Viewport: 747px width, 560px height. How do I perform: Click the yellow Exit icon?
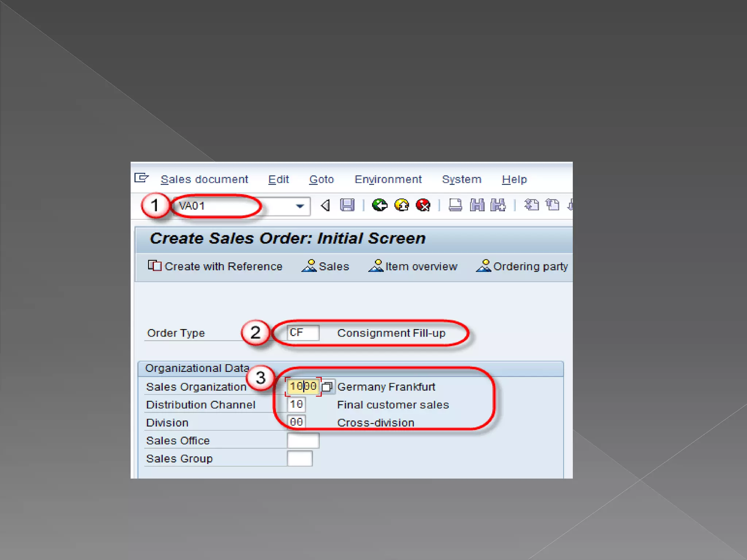402,205
